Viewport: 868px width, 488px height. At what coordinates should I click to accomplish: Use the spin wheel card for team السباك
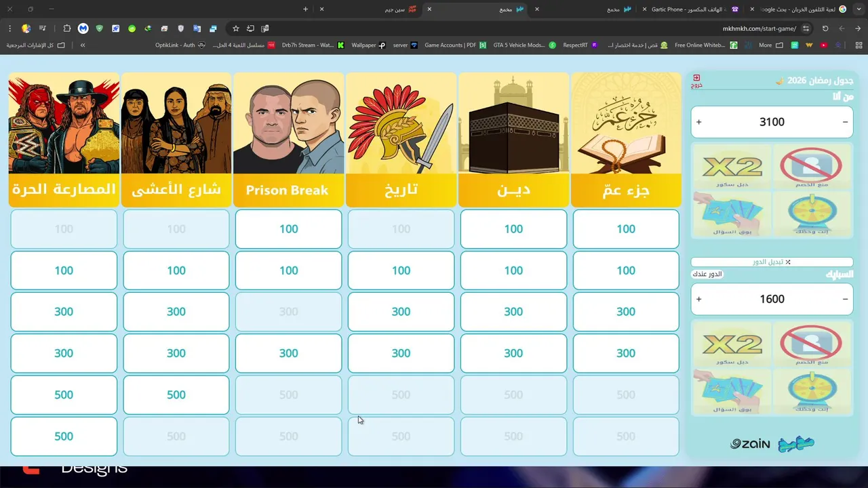pos(812,391)
